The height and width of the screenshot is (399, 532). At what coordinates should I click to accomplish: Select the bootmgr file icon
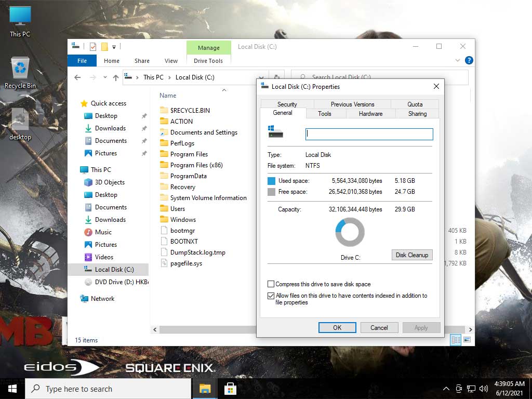pyautogui.click(x=164, y=230)
